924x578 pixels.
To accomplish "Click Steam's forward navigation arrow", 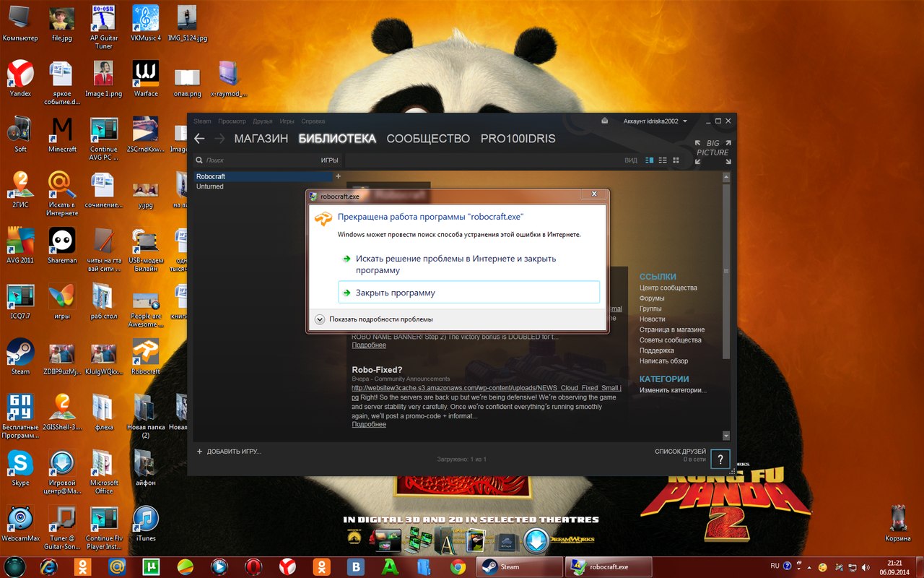I will coord(220,139).
